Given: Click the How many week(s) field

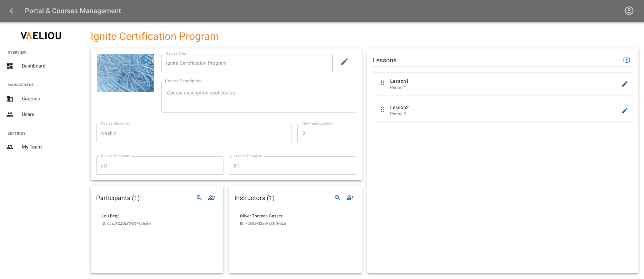Looking at the screenshot, I should coord(327,133).
